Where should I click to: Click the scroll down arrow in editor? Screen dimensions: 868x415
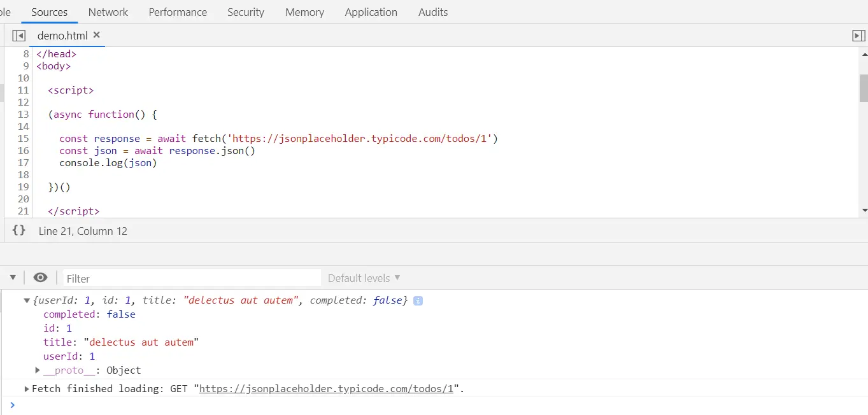click(864, 210)
